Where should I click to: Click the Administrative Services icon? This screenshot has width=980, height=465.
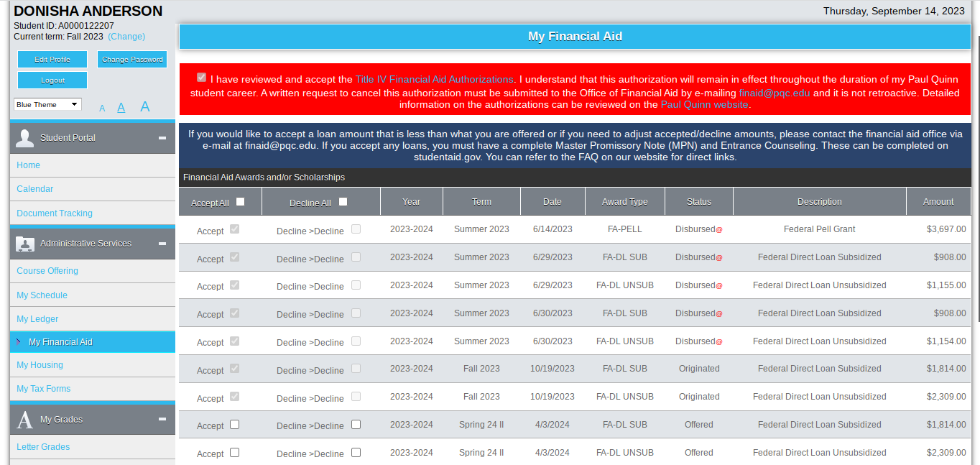[25, 244]
